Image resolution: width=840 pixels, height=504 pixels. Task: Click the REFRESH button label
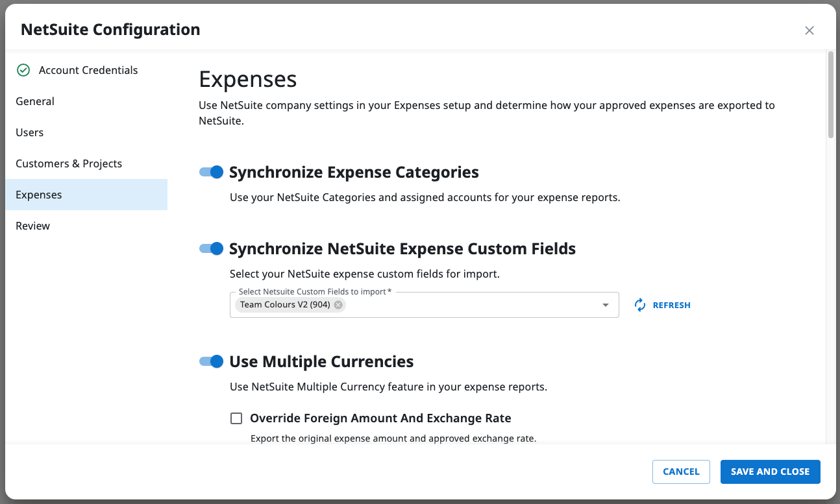[671, 305]
